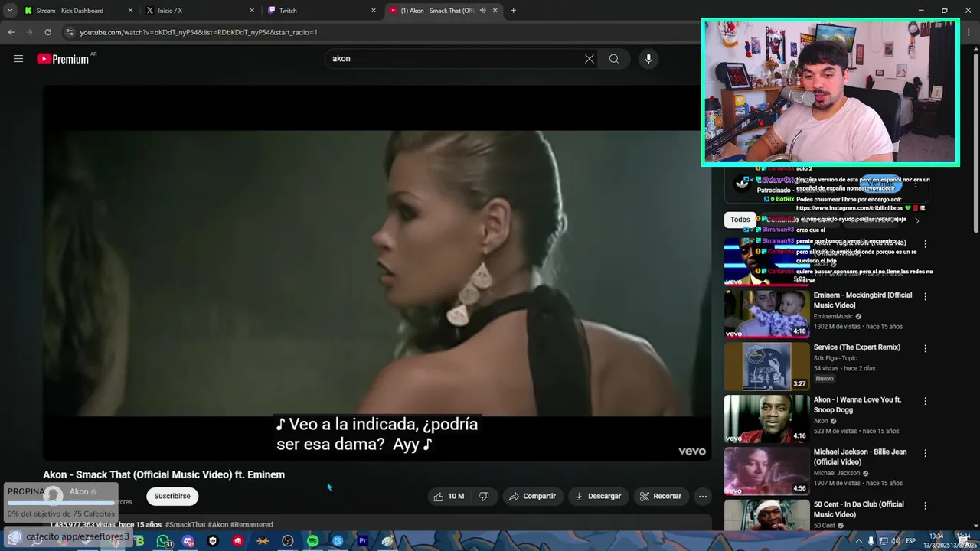Go back with browser back arrow
980x551 pixels.
pyautogui.click(x=11, y=32)
